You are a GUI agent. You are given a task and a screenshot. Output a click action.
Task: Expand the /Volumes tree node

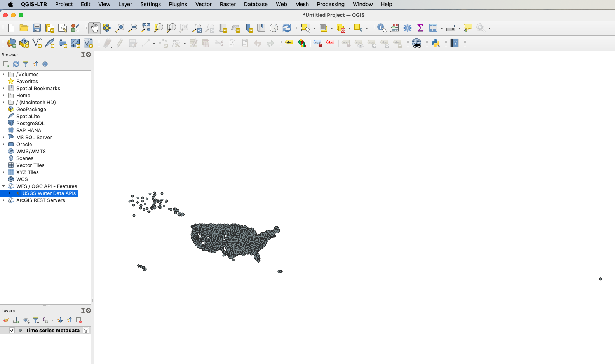pos(3,74)
